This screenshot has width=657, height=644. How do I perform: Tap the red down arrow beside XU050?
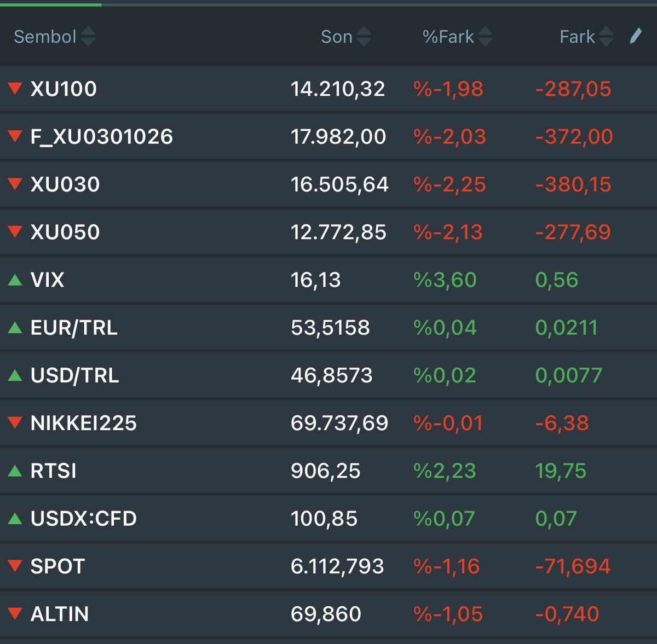click(15, 231)
